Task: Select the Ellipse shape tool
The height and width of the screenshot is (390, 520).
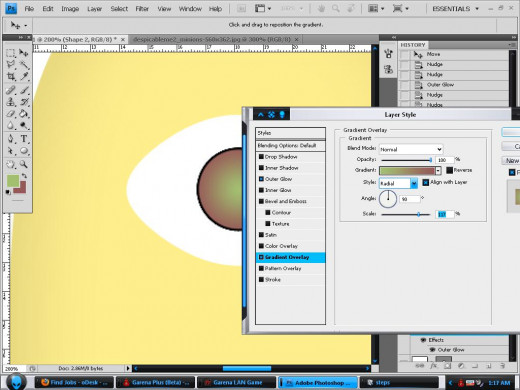Action: click(24, 151)
